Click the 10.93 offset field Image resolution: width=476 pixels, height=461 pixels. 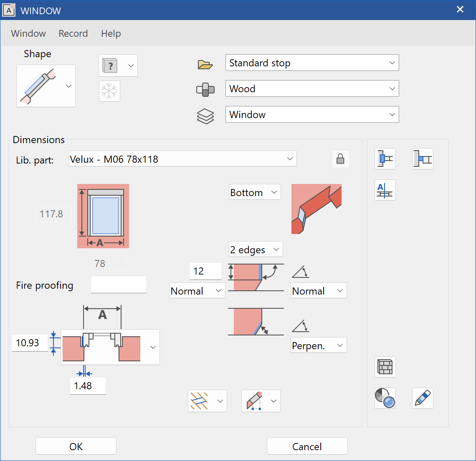30,343
